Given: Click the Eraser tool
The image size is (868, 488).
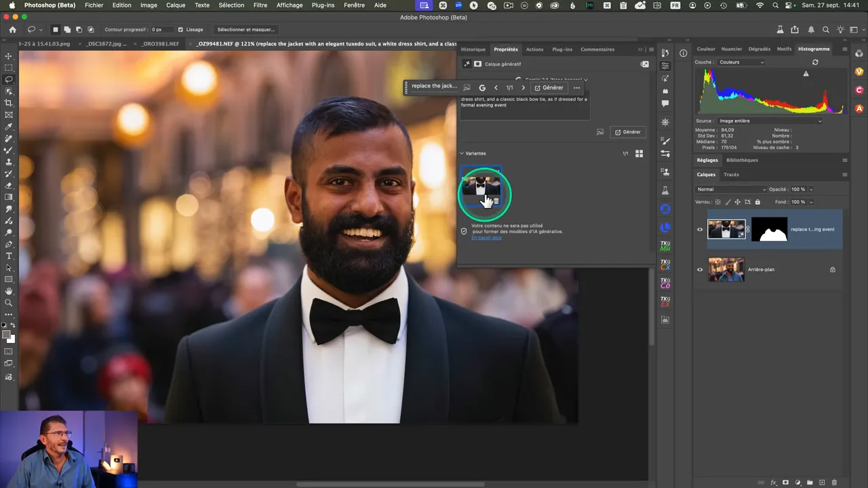Looking at the screenshot, I should coord(9,185).
